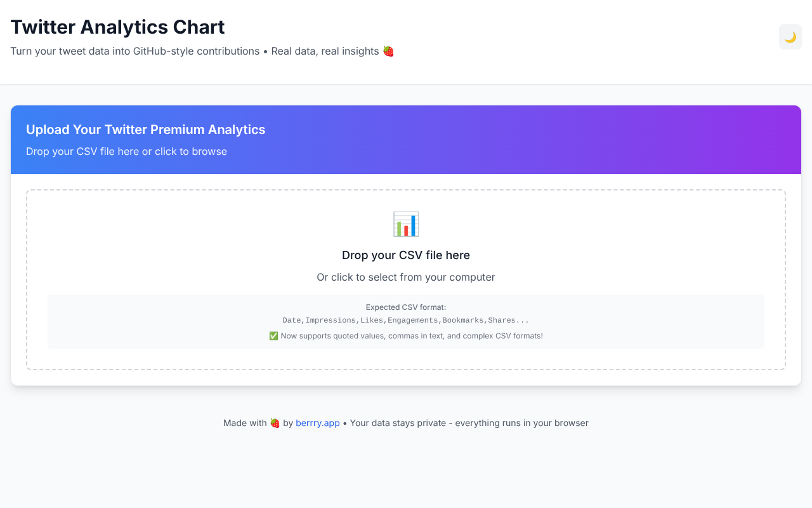Open the berrry.app link

tap(317, 422)
